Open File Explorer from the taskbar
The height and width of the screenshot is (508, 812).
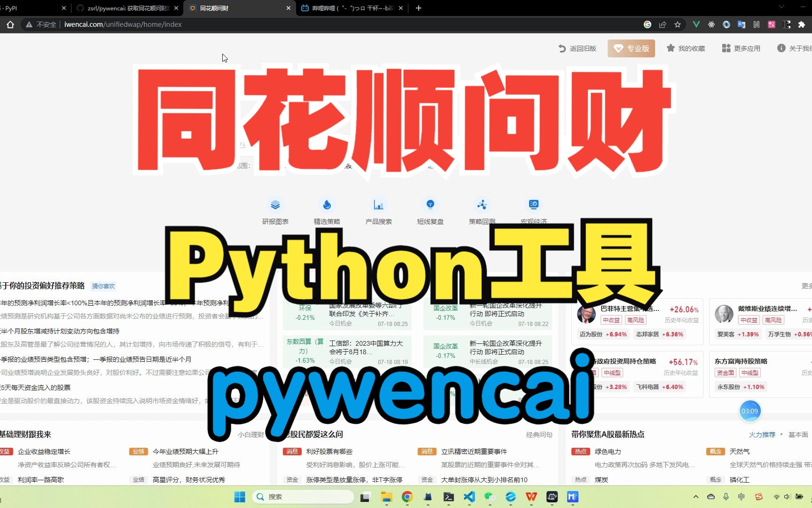pyautogui.click(x=387, y=497)
